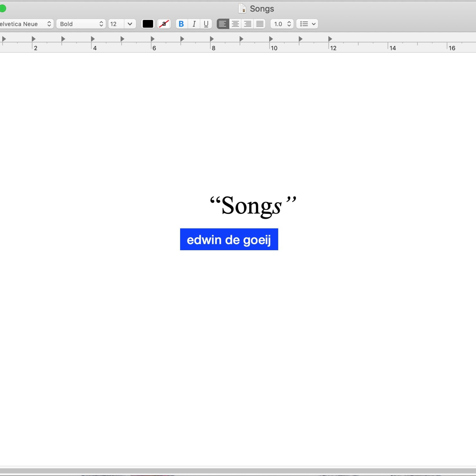Toggle bold formatting button
Image resolution: width=476 pixels, height=476 pixels.
(x=182, y=24)
